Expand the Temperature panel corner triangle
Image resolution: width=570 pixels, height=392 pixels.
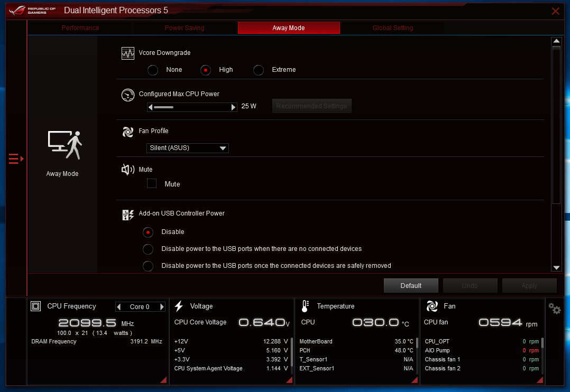[415, 380]
